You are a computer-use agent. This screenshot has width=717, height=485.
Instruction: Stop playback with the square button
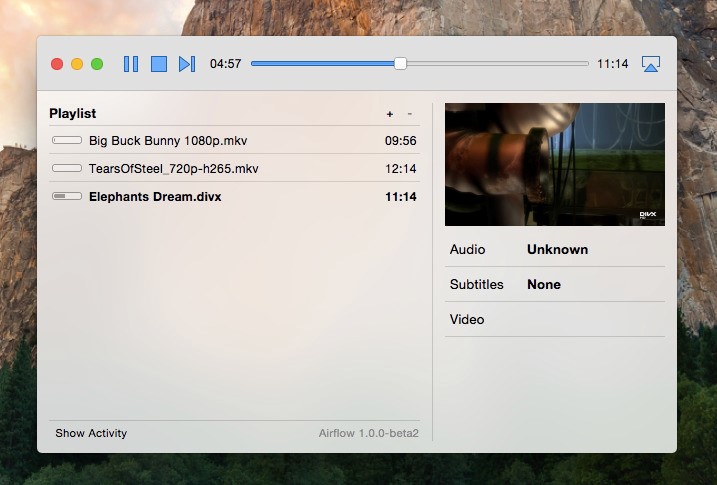point(159,64)
